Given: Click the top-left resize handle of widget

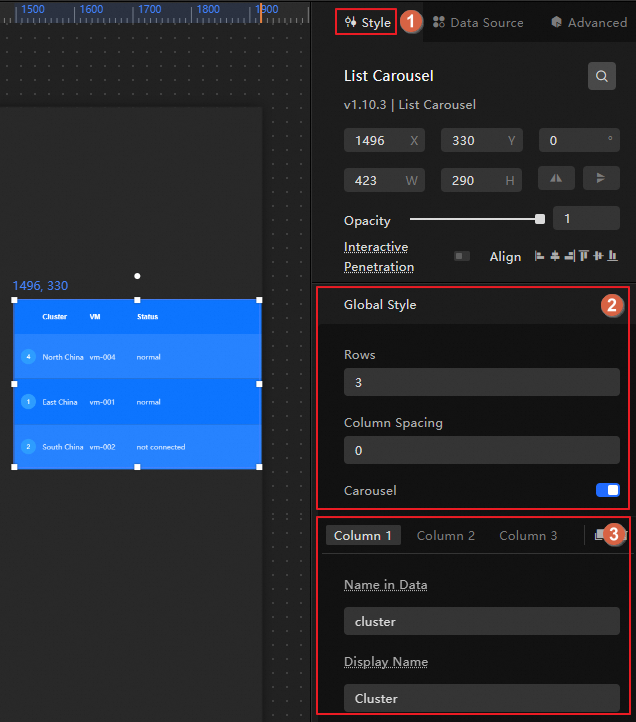Looking at the screenshot, I should pyautogui.click(x=14, y=300).
